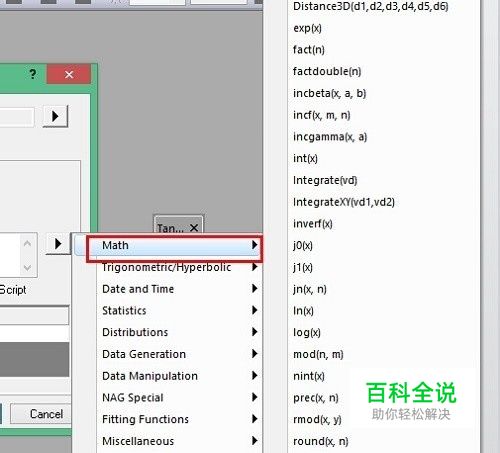Pick the j1(x) Bessel function
500x453 pixels.
(303, 267)
